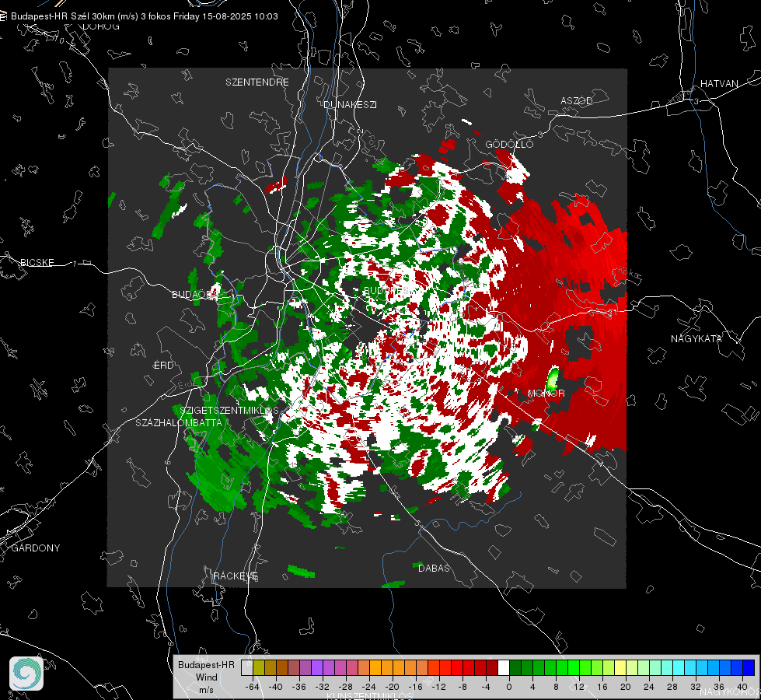Click the BICSKE city label

[37, 262]
